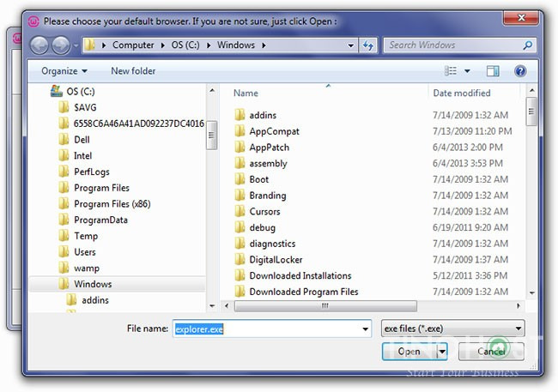Image resolution: width=558 pixels, height=392 pixels.
Task: Click the Open button
Action: click(409, 352)
